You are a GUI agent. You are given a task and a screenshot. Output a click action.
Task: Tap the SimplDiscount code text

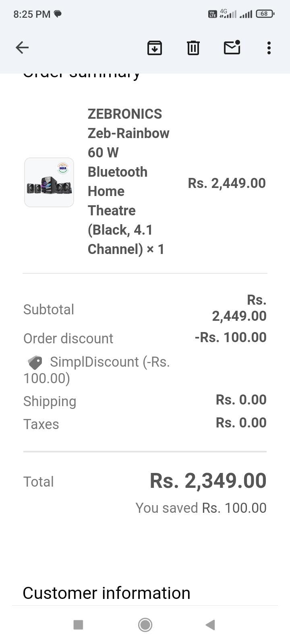(x=94, y=362)
